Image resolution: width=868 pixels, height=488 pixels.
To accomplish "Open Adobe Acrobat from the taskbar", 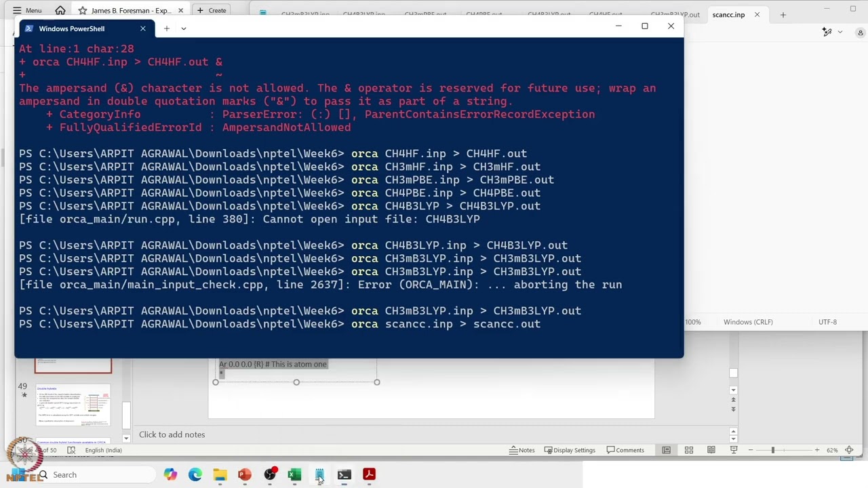I will [x=369, y=474].
